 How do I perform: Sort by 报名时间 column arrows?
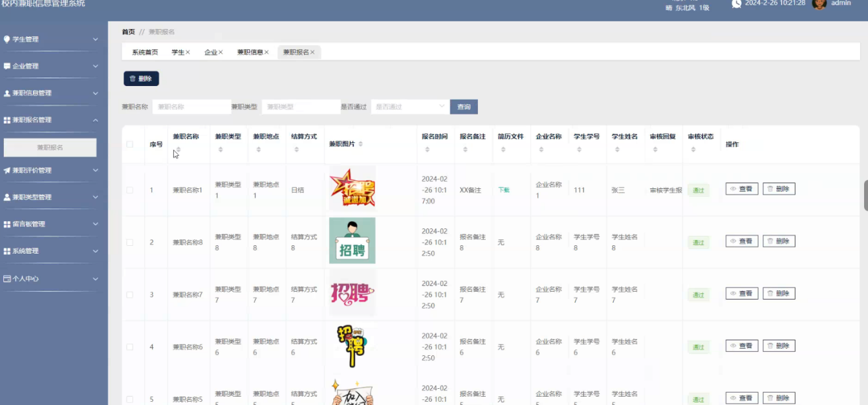(x=428, y=149)
